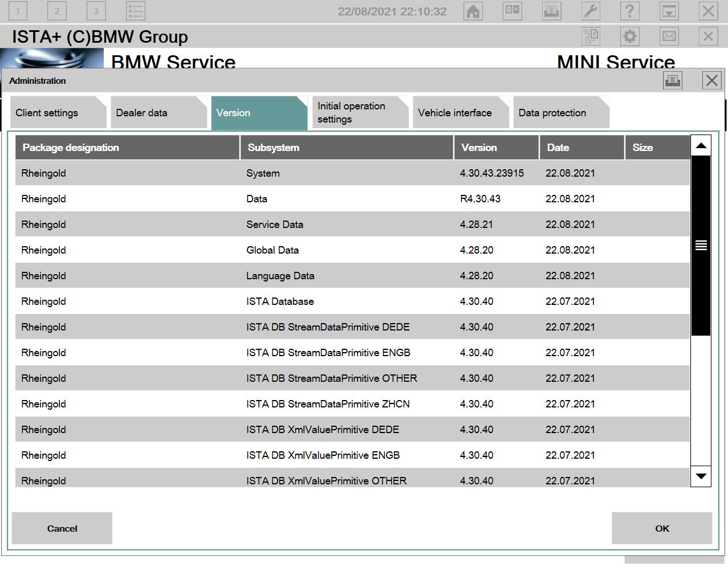Open the operations list icon
The width and height of the screenshot is (728, 567).
pyautogui.click(x=135, y=11)
